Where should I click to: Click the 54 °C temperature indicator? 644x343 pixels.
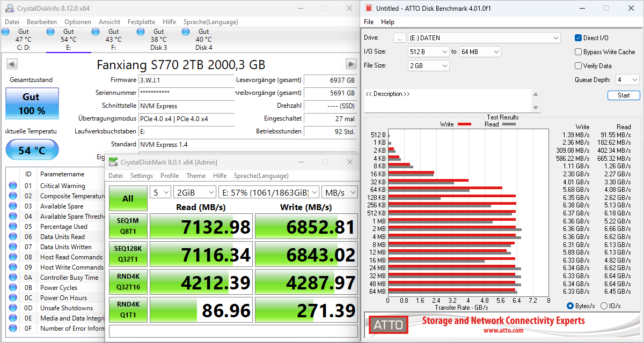[x=32, y=150]
